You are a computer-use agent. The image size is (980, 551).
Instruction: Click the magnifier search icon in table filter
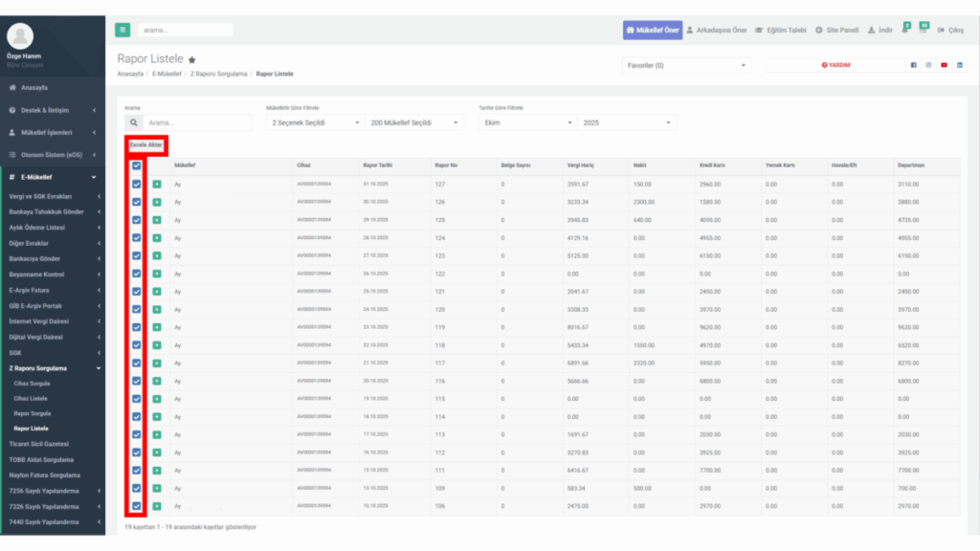pyautogui.click(x=134, y=123)
